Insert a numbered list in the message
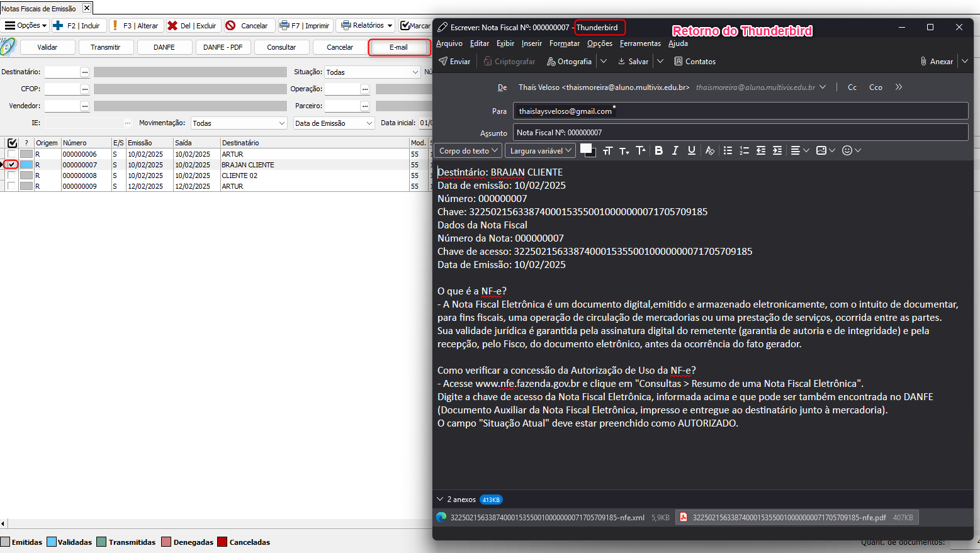The width and height of the screenshot is (980, 553). [x=744, y=150]
